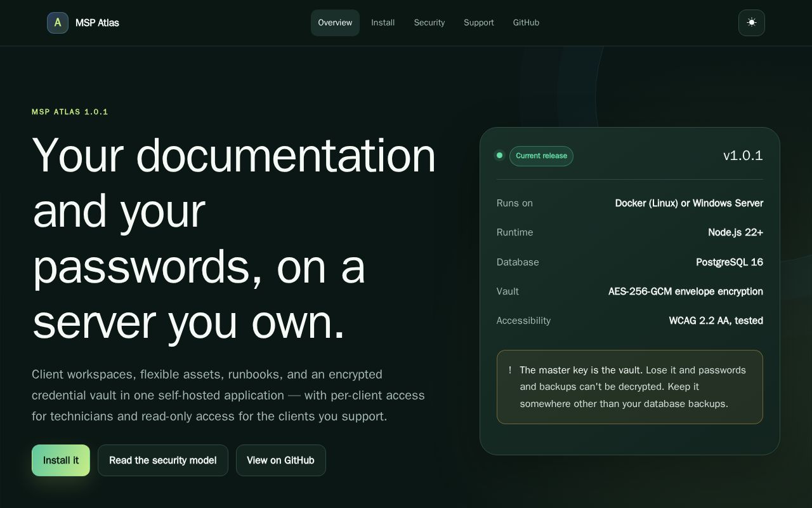Click the "Client workspaces, flexible assets" description paragraph
Viewport: 812px width, 508px height.
[228, 395]
